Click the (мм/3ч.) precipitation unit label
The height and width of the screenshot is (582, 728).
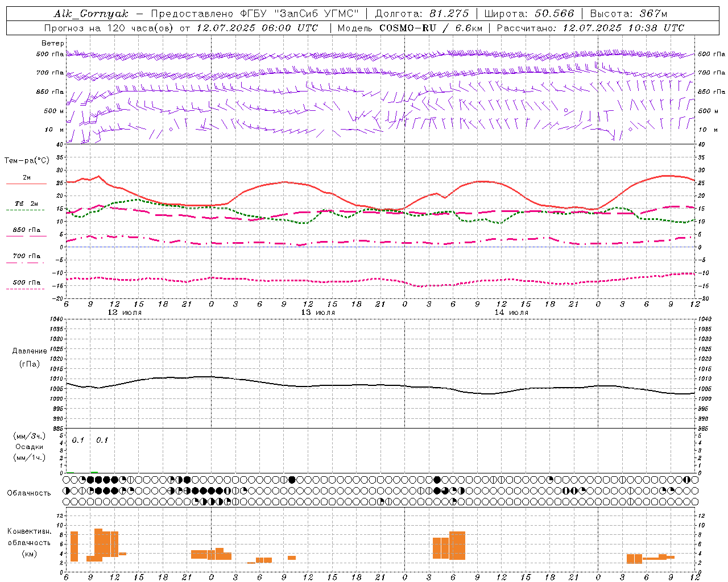point(29,436)
